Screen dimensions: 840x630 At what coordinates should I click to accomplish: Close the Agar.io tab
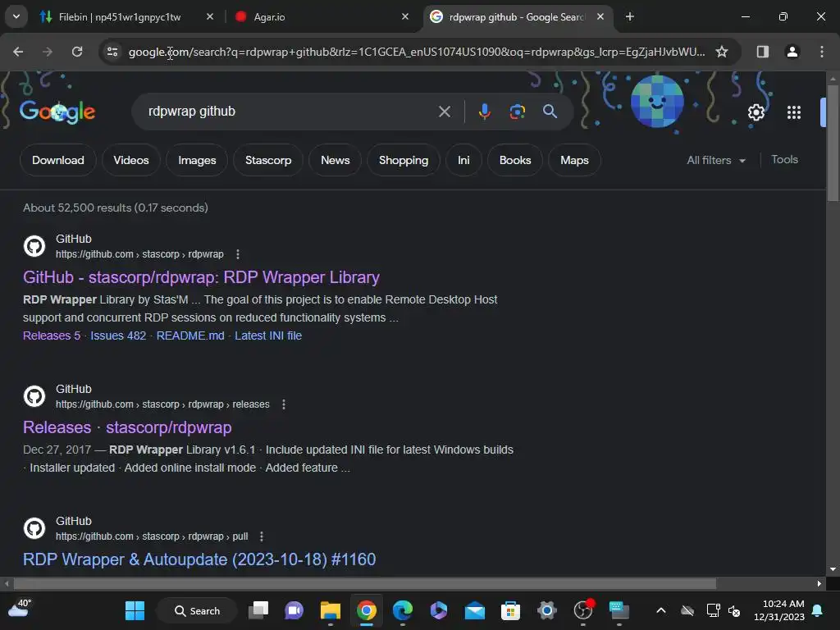tap(405, 16)
